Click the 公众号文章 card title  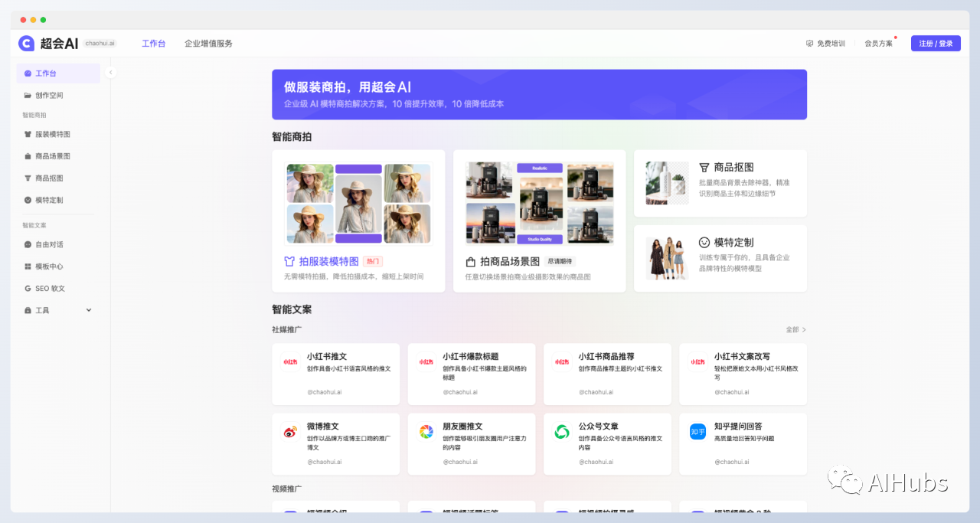coord(598,427)
